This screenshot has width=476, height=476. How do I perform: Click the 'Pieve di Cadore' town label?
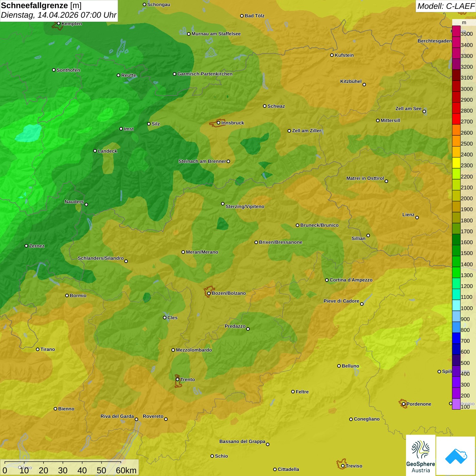341,301
